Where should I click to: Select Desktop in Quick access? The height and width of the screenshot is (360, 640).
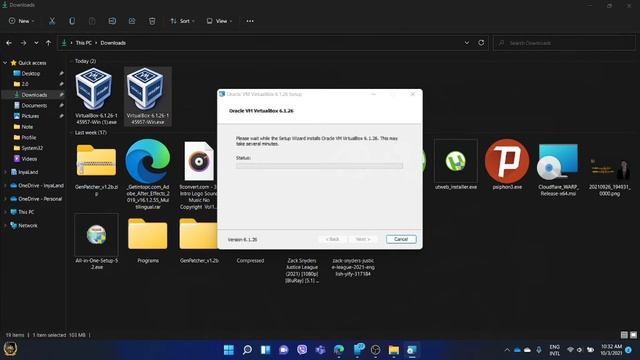pos(31,73)
